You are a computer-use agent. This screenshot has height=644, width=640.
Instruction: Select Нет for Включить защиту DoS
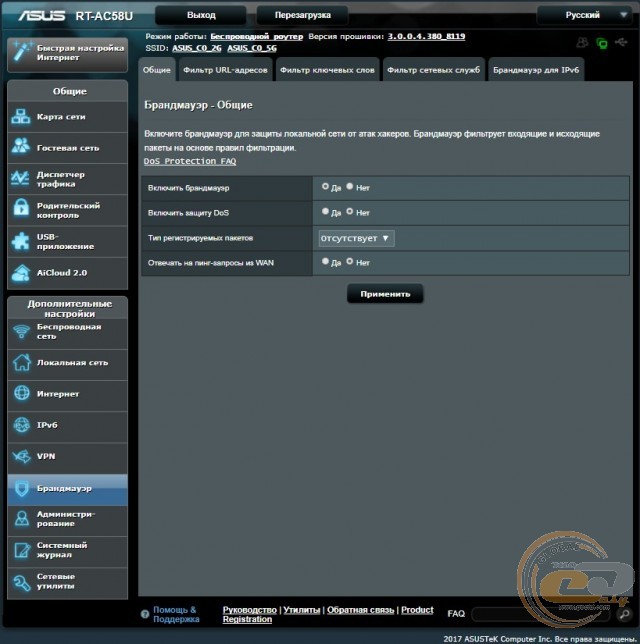350,212
